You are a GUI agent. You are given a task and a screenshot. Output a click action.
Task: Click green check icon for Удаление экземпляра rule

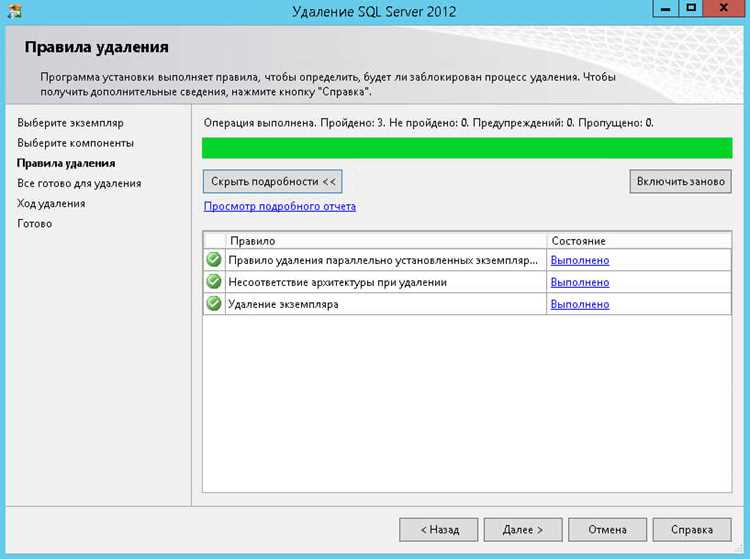point(214,303)
